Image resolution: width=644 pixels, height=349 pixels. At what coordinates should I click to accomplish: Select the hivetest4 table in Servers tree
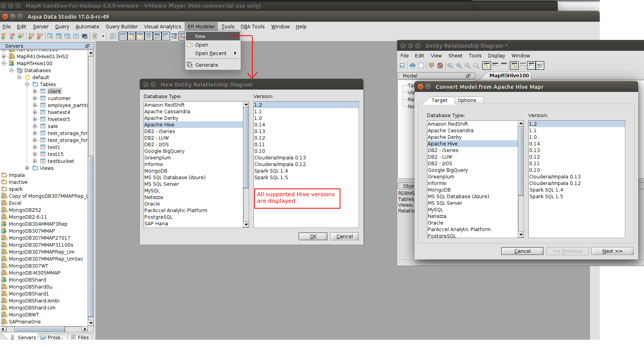(59, 112)
